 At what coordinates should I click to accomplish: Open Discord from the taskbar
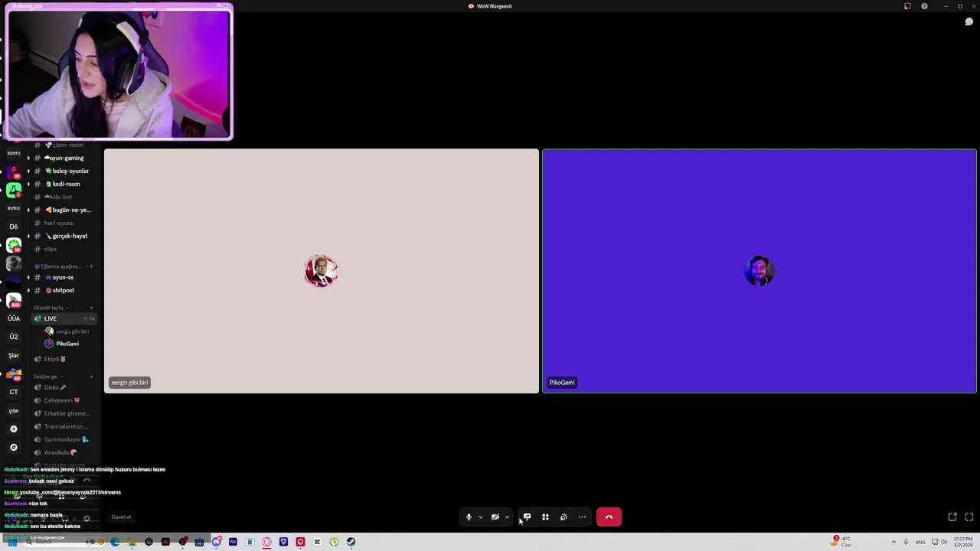216,542
